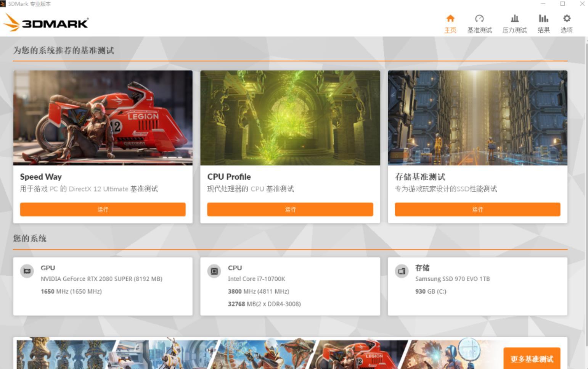Run the Speed Way benchmark
Image resolution: width=588 pixels, height=369 pixels.
click(x=103, y=209)
